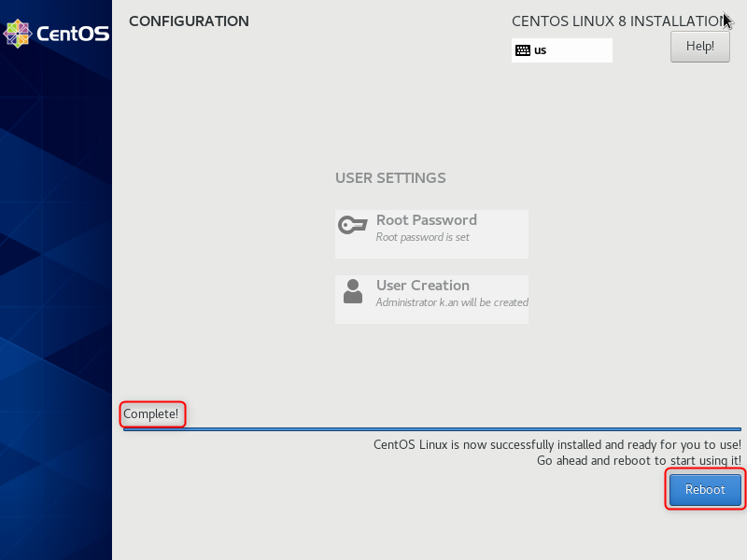Click the keyboard icon beside us
This screenshot has height=560, width=747.
(x=523, y=50)
